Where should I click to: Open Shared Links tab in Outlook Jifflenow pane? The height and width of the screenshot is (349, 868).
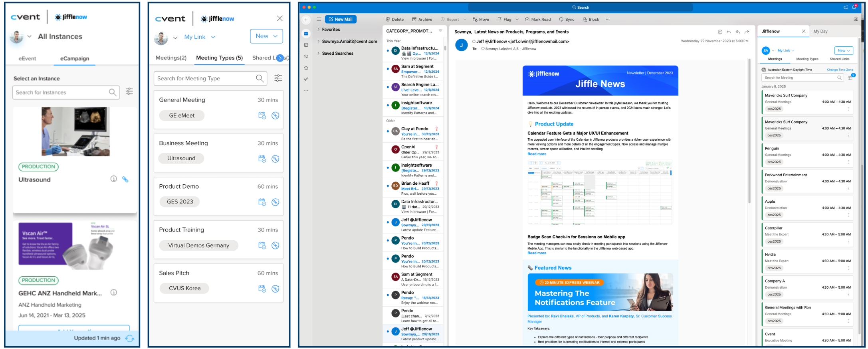[x=840, y=59]
